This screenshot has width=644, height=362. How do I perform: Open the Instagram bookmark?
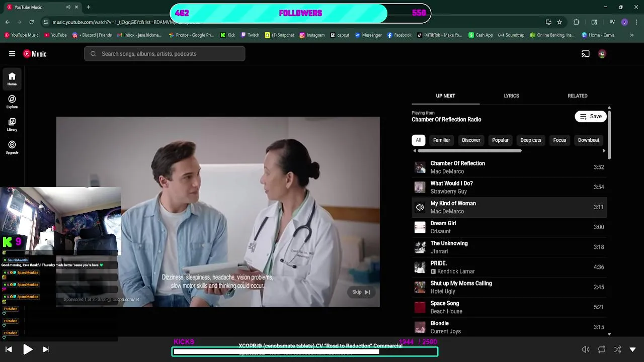[x=312, y=35]
